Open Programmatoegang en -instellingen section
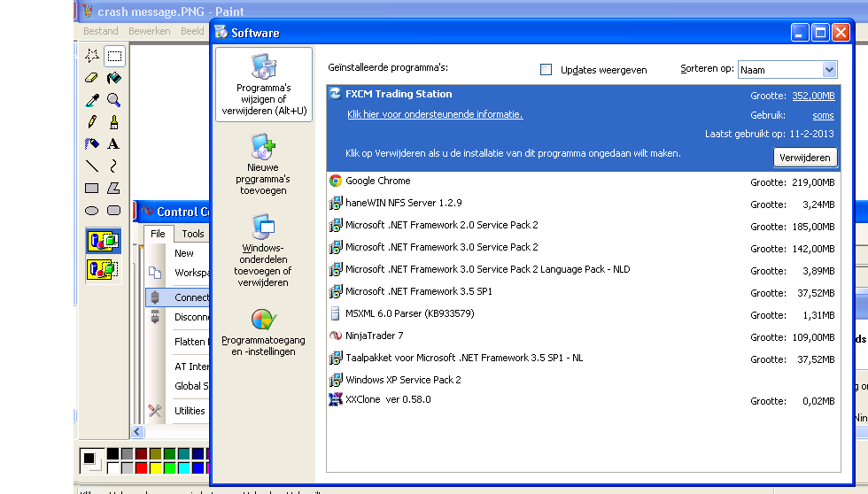868x494 pixels. (264, 333)
